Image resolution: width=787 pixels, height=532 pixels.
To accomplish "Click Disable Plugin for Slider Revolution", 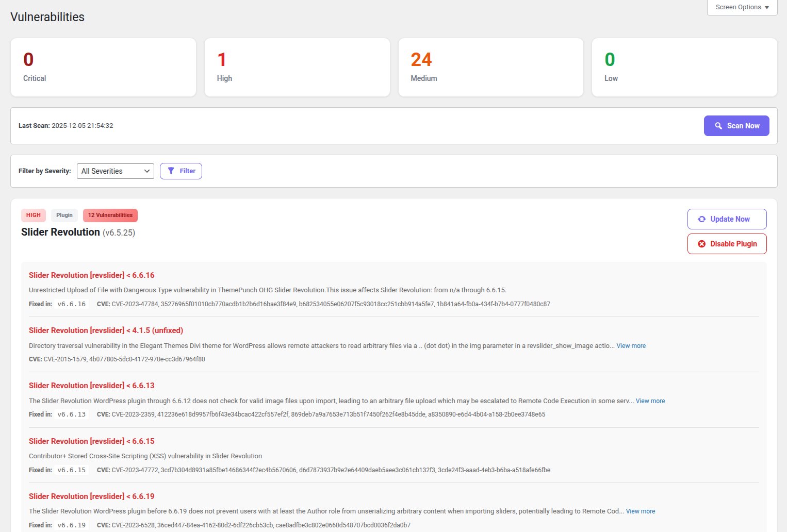I will point(727,244).
